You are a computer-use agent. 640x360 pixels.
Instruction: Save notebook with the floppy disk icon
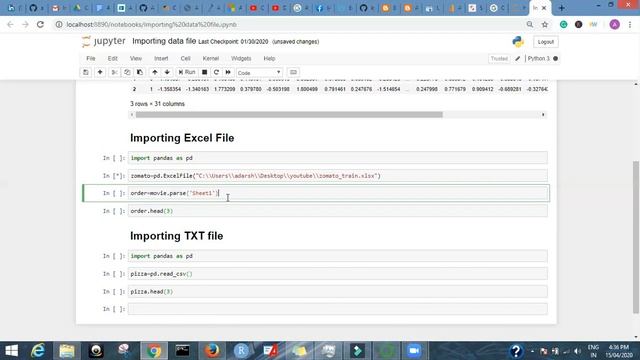coord(86,72)
